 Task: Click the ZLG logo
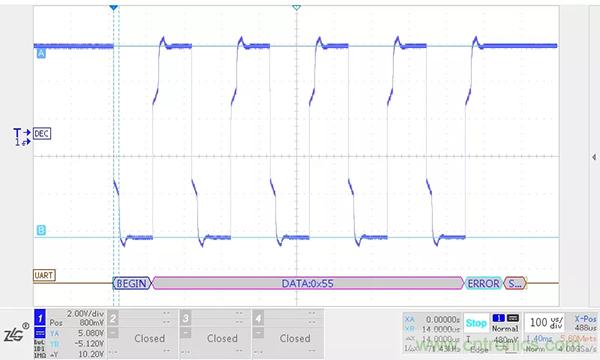16,334
